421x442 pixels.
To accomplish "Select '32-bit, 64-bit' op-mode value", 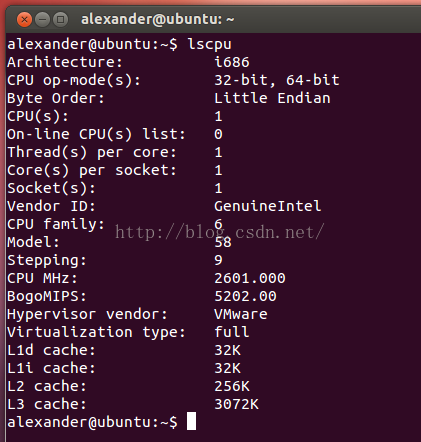I will (277, 80).
